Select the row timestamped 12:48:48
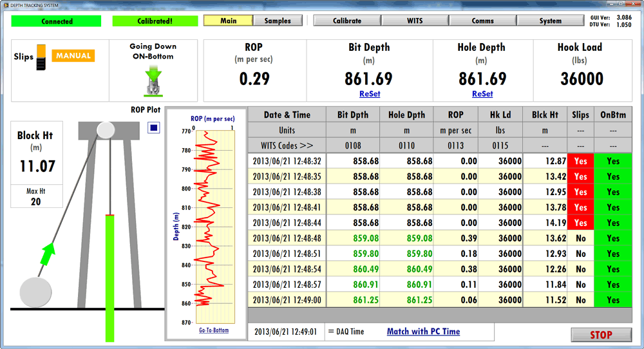 [440, 238]
